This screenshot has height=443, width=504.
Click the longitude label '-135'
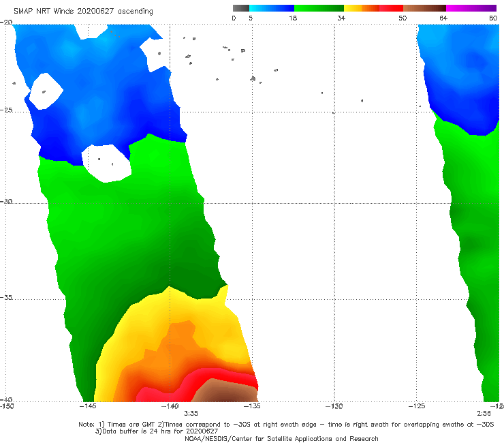252,406
